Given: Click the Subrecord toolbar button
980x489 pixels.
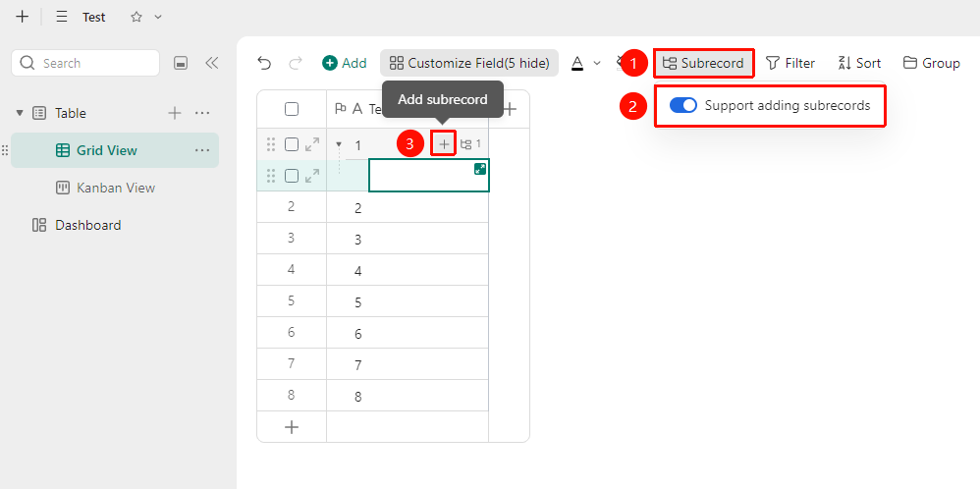Looking at the screenshot, I should coord(704,63).
